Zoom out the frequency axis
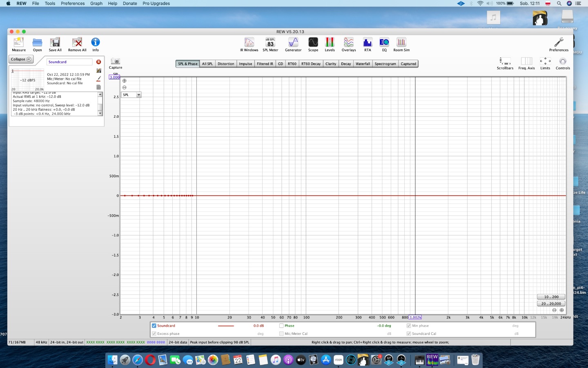The height and width of the screenshot is (368, 588). pos(554,310)
